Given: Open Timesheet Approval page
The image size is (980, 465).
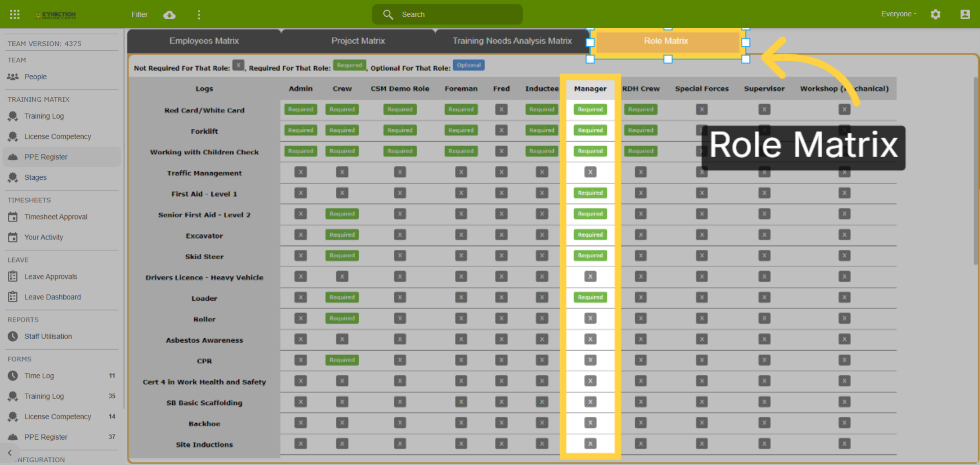Looking at the screenshot, I should [56, 217].
